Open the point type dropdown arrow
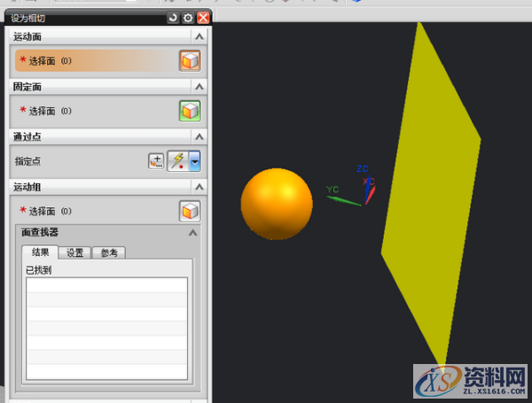The image size is (532, 403). (194, 161)
